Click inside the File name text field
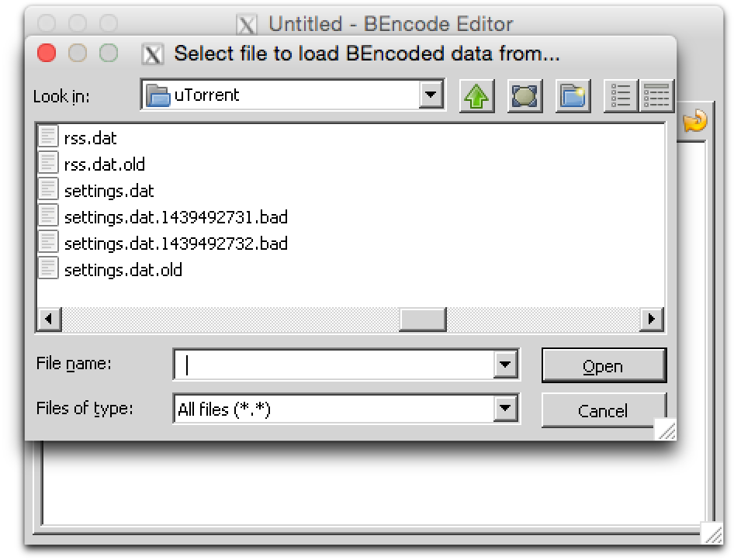The width and height of the screenshot is (734, 560). [x=334, y=364]
